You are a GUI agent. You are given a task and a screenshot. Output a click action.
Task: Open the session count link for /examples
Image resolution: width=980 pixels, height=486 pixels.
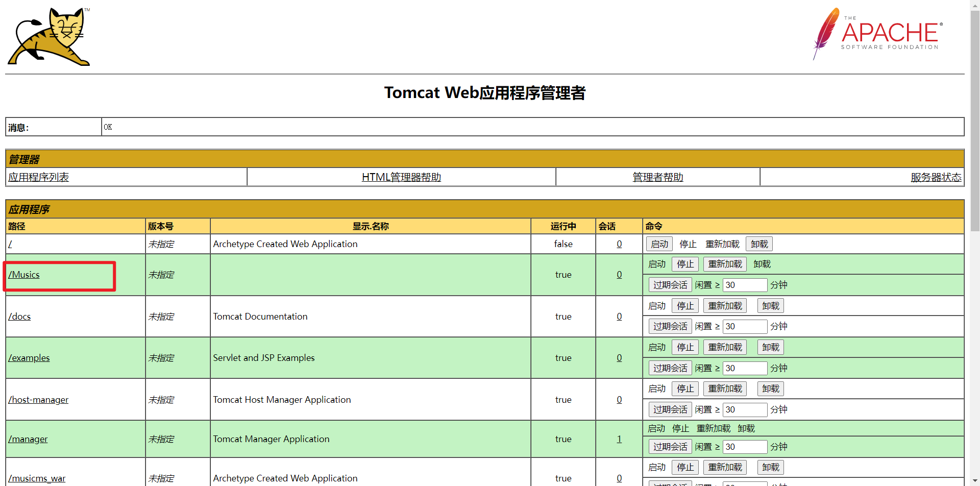(619, 358)
